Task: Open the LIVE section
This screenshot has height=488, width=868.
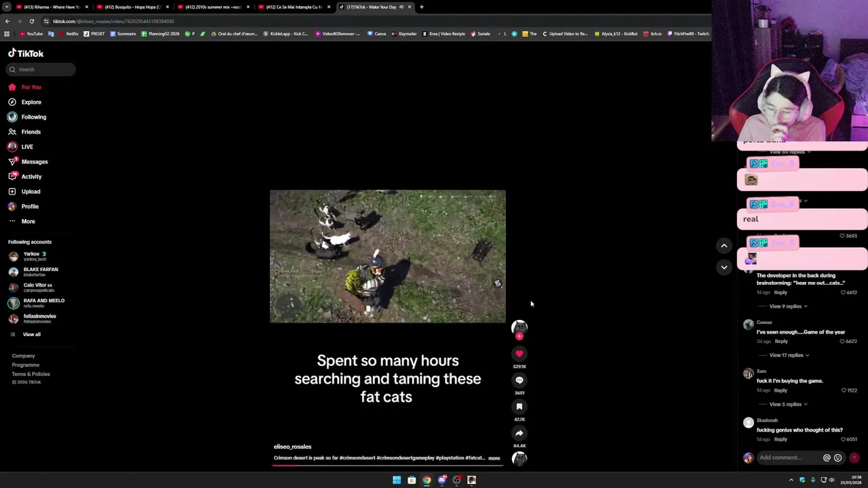Action: (20, 146)
